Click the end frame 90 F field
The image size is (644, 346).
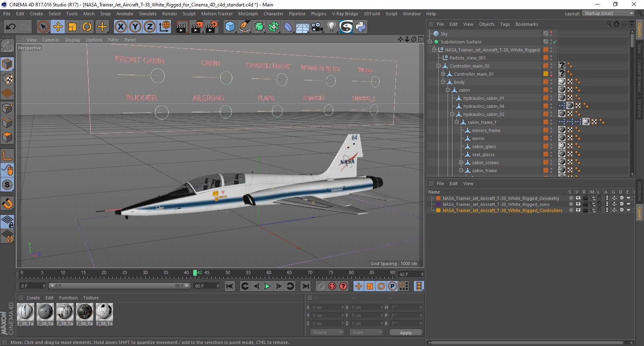206,286
